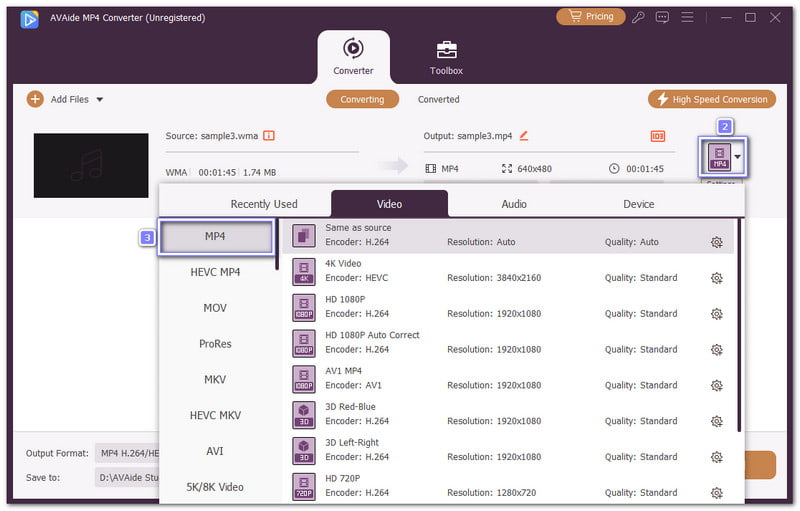Enable High Speed Conversion
This screenshot has height=511, width=800.
click(x=712, y=99)
